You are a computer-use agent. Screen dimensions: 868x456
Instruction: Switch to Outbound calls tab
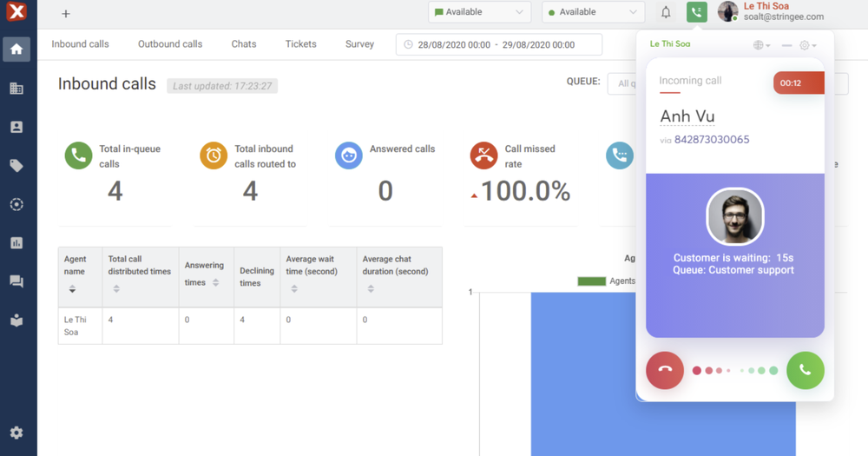pos(170,43)
